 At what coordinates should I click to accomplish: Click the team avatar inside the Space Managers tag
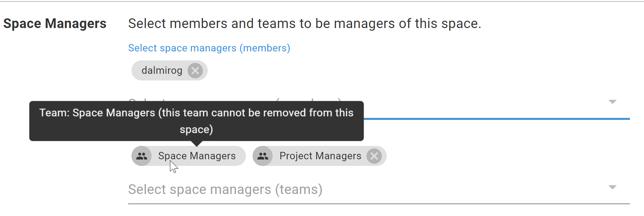(x=141, y=156)
